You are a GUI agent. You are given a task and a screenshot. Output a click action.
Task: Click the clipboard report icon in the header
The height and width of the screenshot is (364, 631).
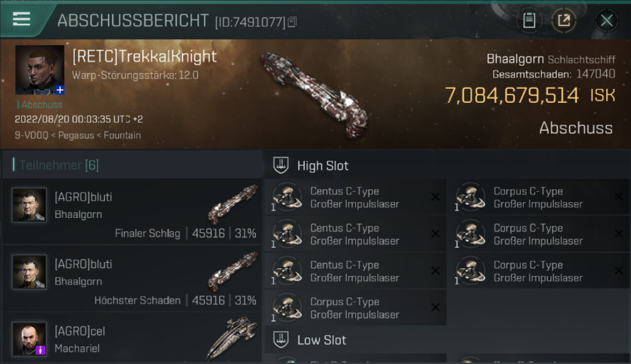pos(529,20)
